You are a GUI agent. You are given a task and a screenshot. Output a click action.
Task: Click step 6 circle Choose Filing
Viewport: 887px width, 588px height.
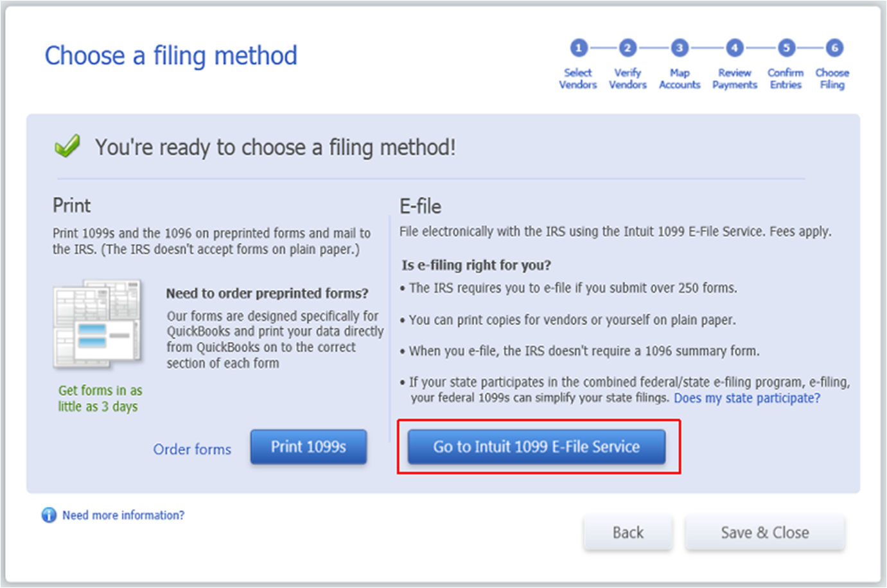point(834,48)
